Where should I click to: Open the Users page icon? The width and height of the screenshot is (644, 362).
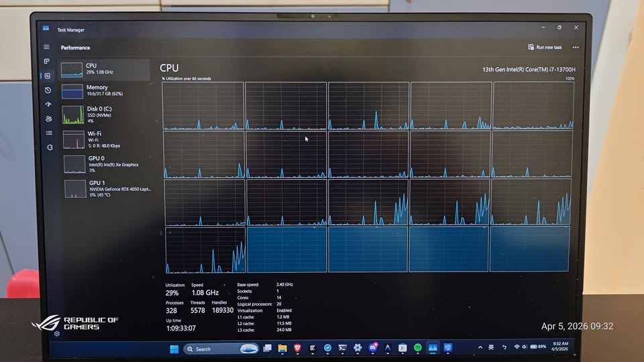tap(48, 119)
